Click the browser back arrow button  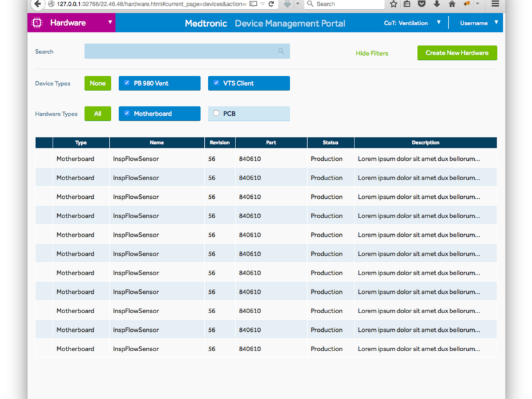coord(38,4)
